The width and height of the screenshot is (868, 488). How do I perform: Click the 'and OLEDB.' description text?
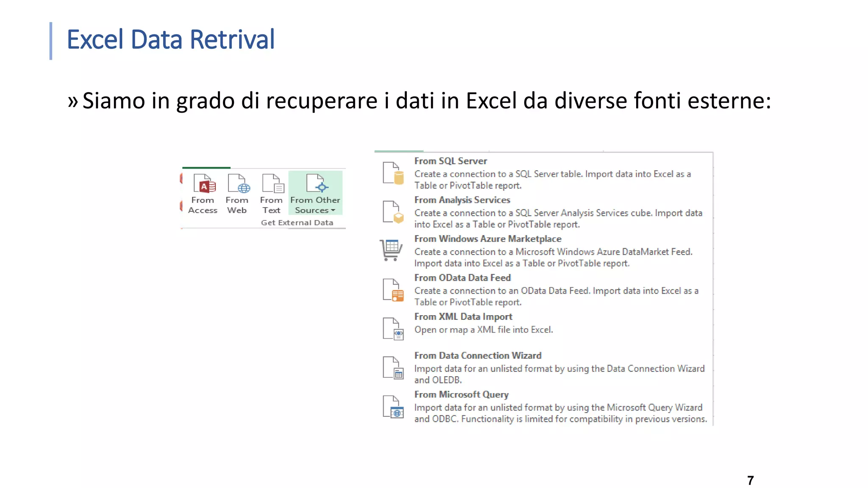click(438, 380)
